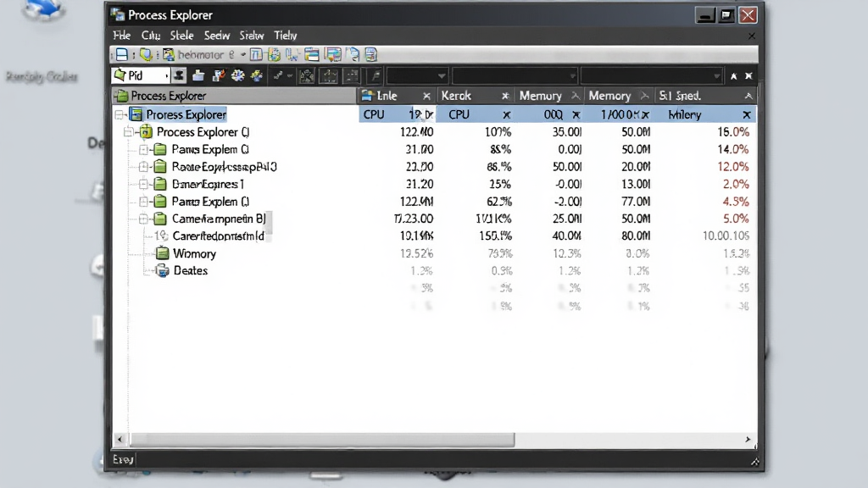Image resolution: width=868 pixels, height=488 pixels.
Task: Click the horizontal scrollbar thumb
Action: (322, 440)
